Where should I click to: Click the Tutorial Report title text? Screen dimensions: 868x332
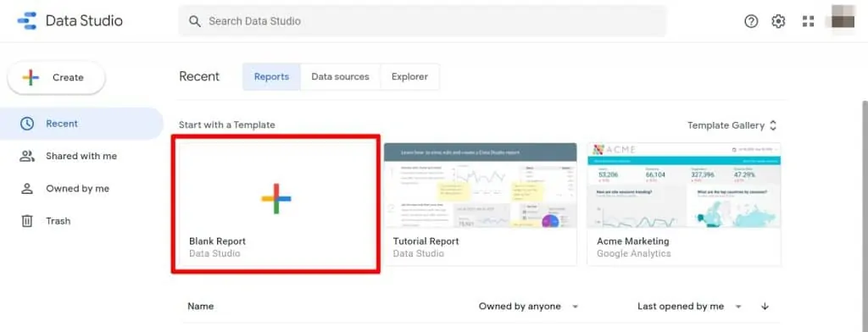[426, 241]
